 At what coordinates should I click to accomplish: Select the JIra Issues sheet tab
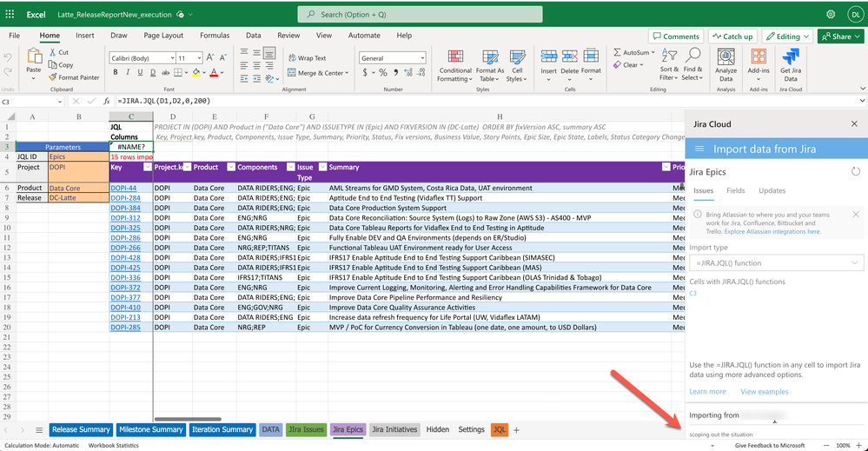tap(306, 429)
